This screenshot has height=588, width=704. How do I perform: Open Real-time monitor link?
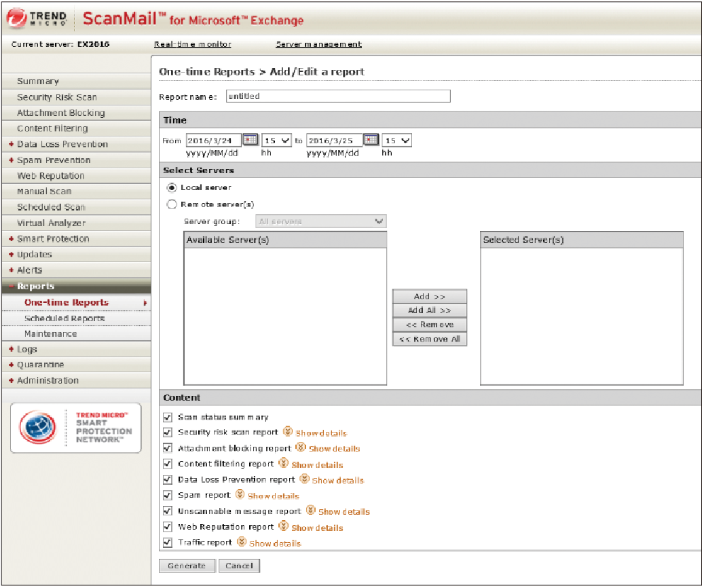coord(193,44)
